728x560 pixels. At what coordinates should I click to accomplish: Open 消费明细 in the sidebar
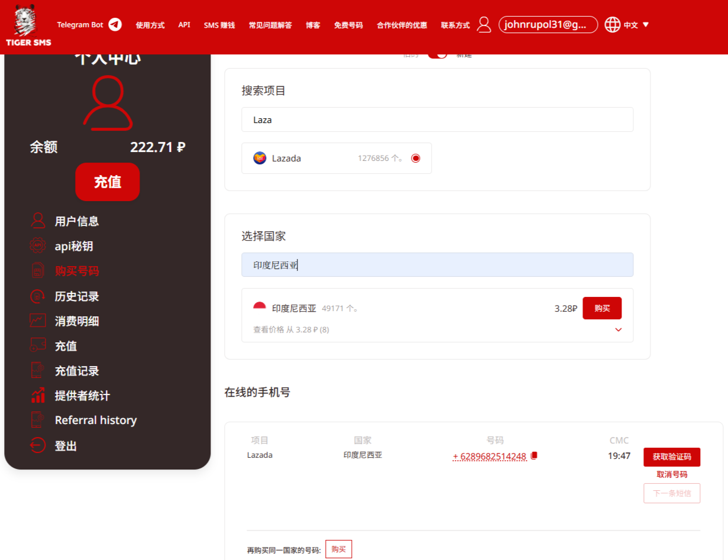(x=77, y=321)
